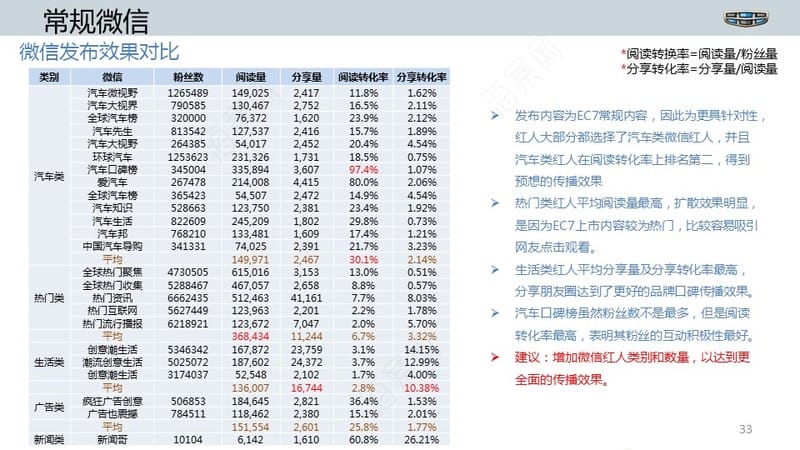Click the 汽车大视野 account name
800x450 pixels.
click(112, 144)
